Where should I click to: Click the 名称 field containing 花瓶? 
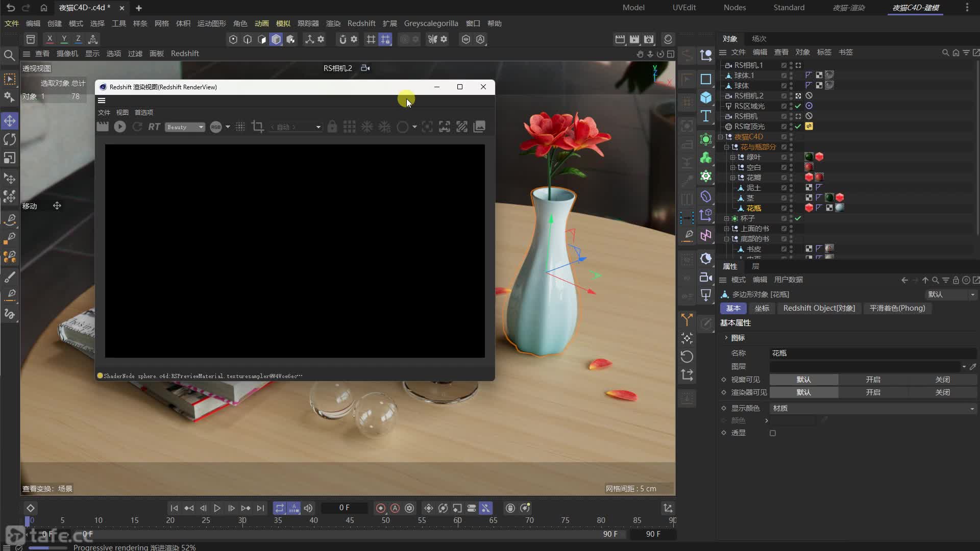pyautogui.click(x=873, y=353)
